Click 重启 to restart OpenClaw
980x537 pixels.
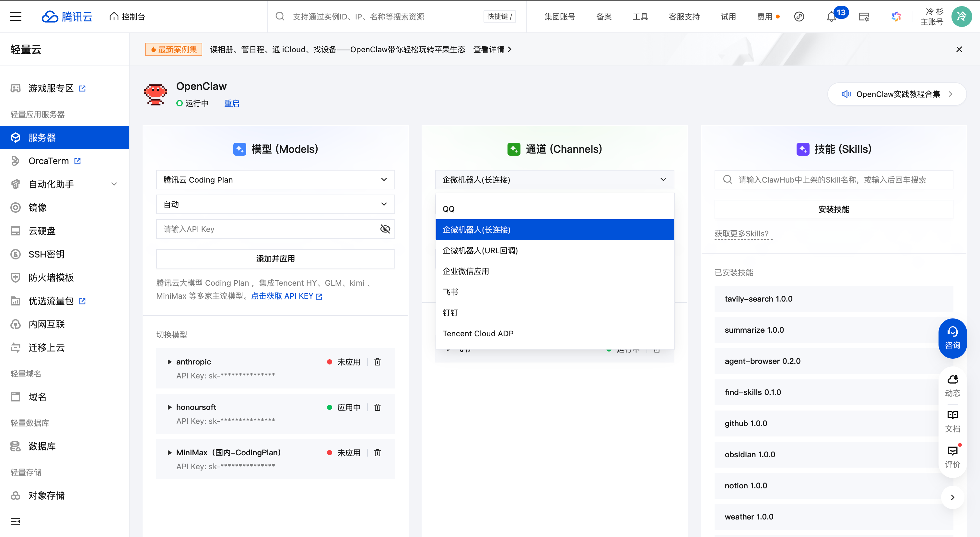(x=232, y=103)
